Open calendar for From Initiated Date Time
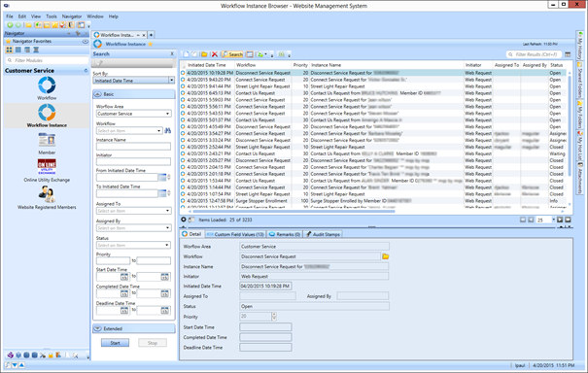This screenshot has height=373, width=588. [x=162, y=178]
